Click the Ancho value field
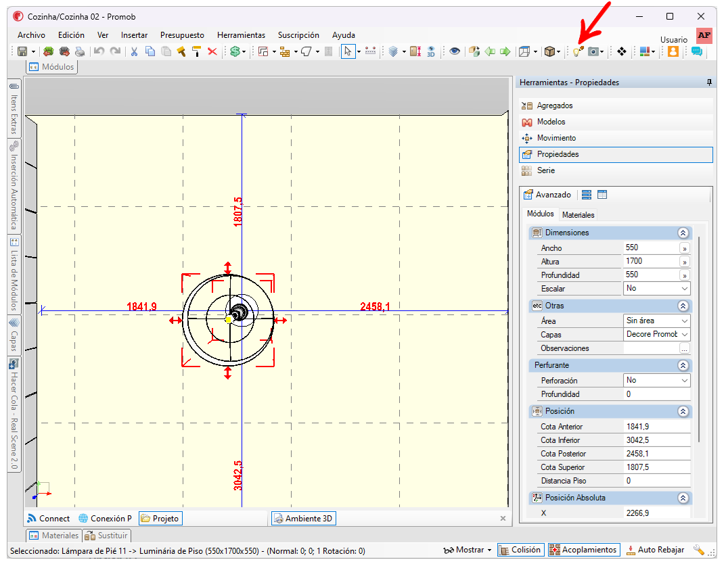The width and height of the screenshot is (728, 566). 652,247
